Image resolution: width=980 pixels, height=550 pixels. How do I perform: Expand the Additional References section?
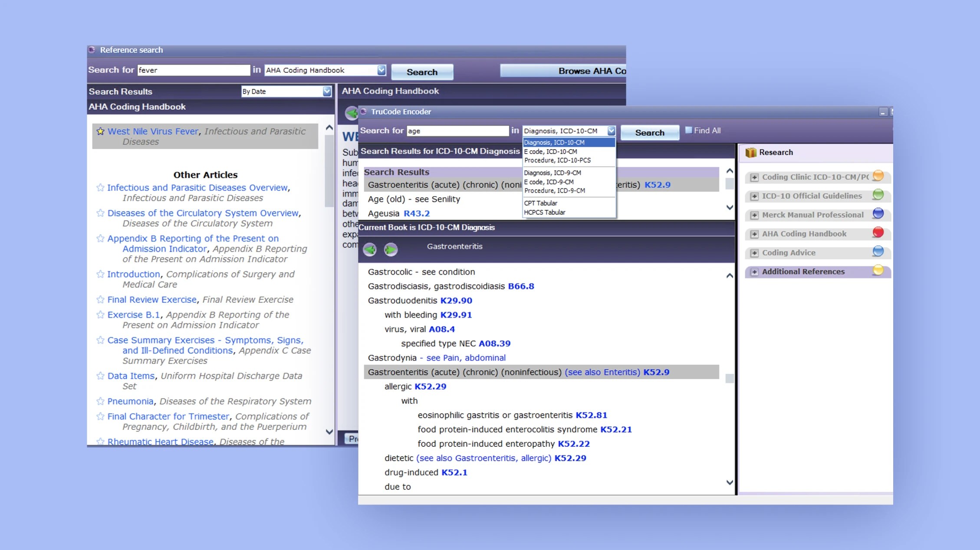[755, 272]
